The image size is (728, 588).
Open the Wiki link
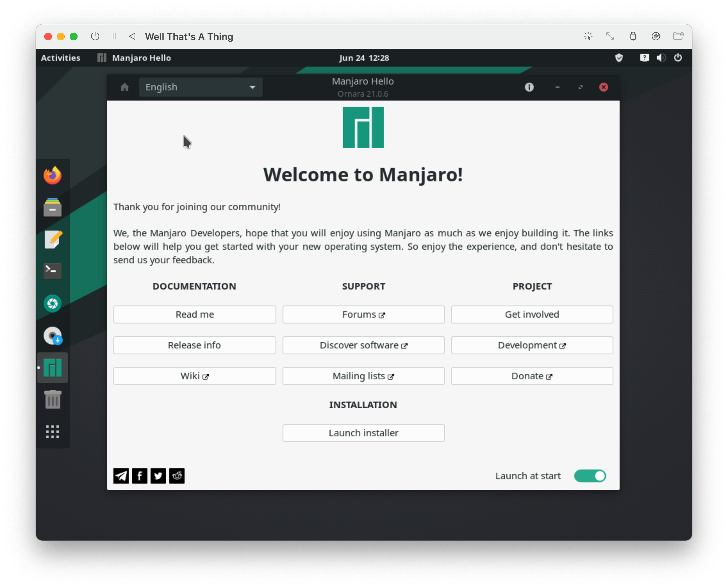pyautogui.click(x=195, y=376)
